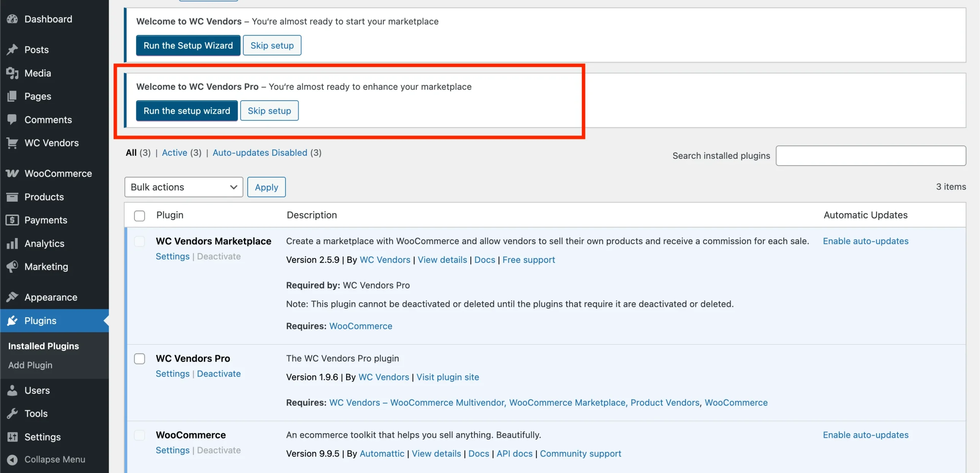Check the WC Vendors Pro checkbox
This screenshot has width=980, height=473.
(x=140, y=359)
